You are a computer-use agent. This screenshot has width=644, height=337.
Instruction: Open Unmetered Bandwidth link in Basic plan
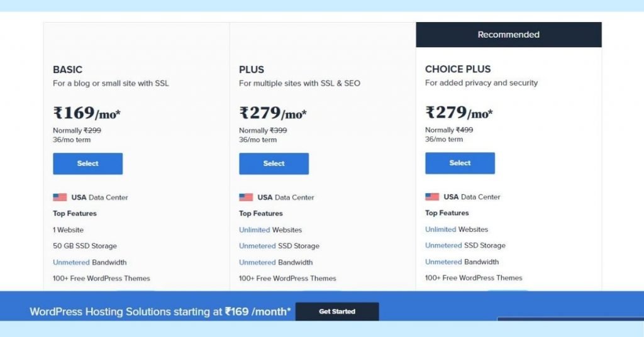pos(71,262)
